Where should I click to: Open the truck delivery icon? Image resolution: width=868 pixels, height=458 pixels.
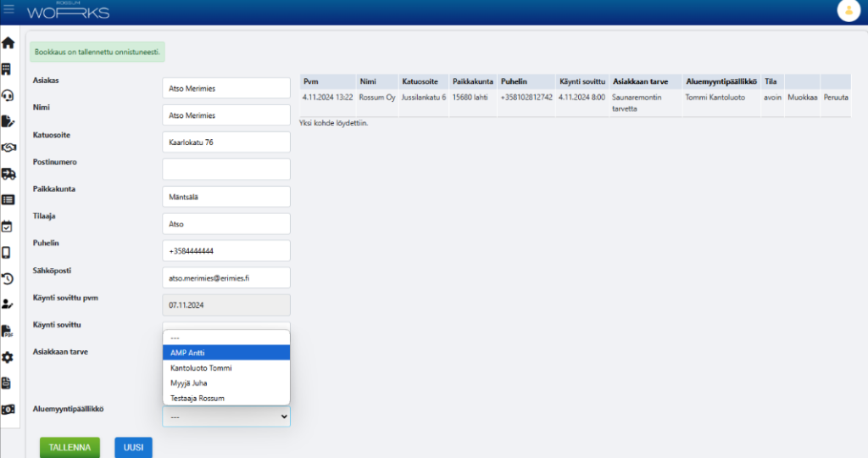[x=8, y=174]
